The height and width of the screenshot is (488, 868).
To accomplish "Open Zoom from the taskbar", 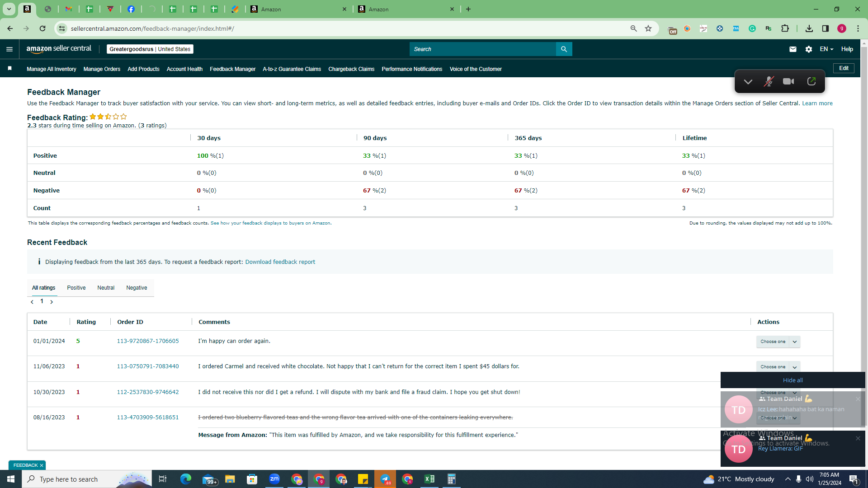I will [274, 479].
